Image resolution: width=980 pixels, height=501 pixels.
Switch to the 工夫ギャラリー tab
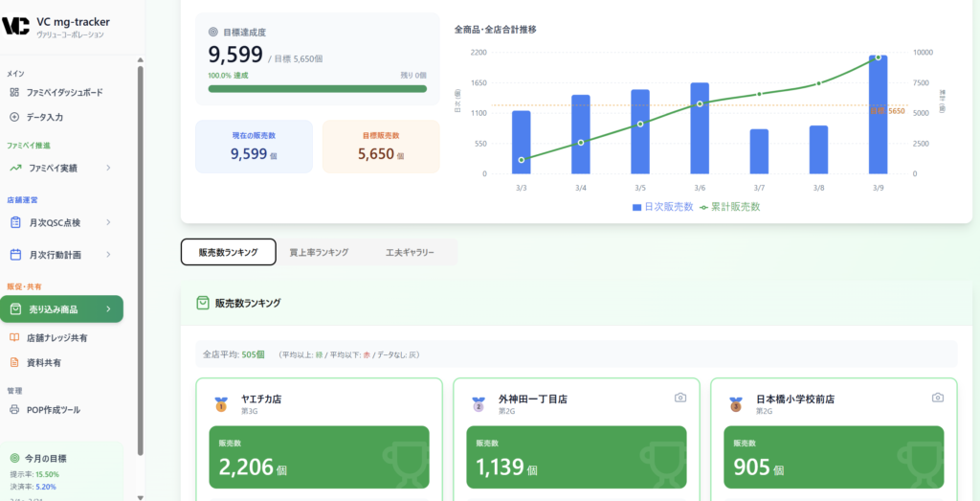[x=410, y=252]
